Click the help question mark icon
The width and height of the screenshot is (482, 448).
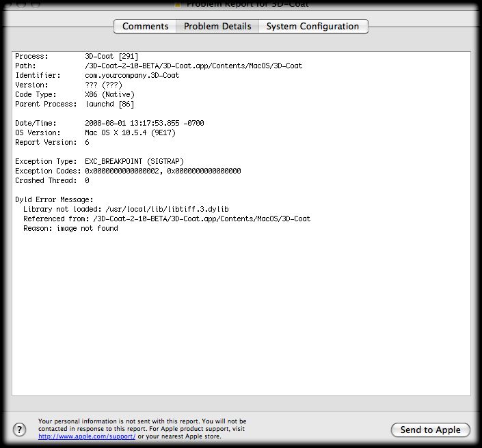(19, 430)
